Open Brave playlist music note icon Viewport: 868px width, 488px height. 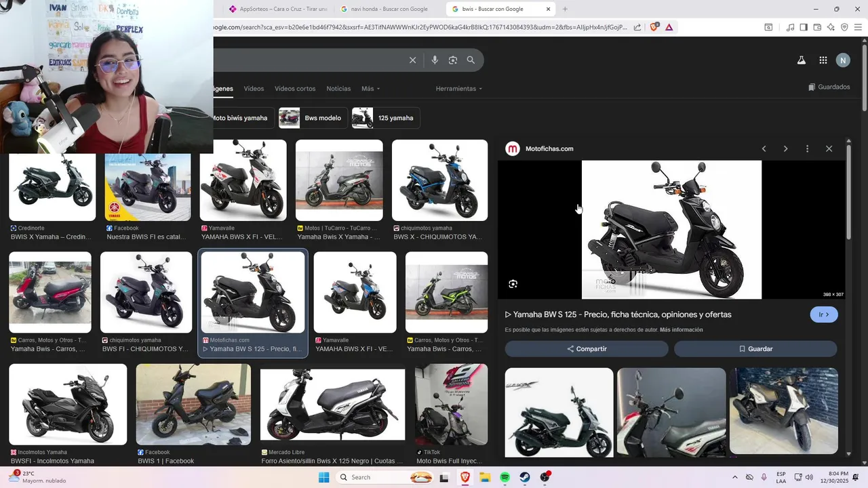point(790,27)
